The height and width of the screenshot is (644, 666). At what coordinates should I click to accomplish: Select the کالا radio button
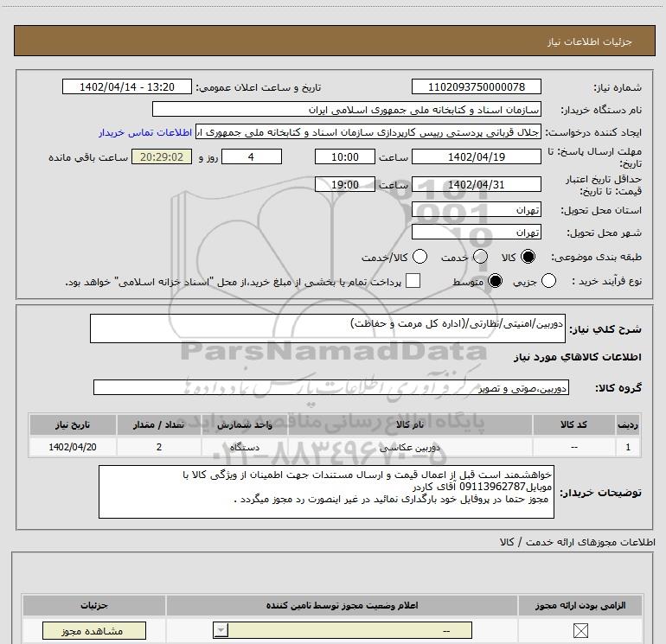click(x=528, y=257)
